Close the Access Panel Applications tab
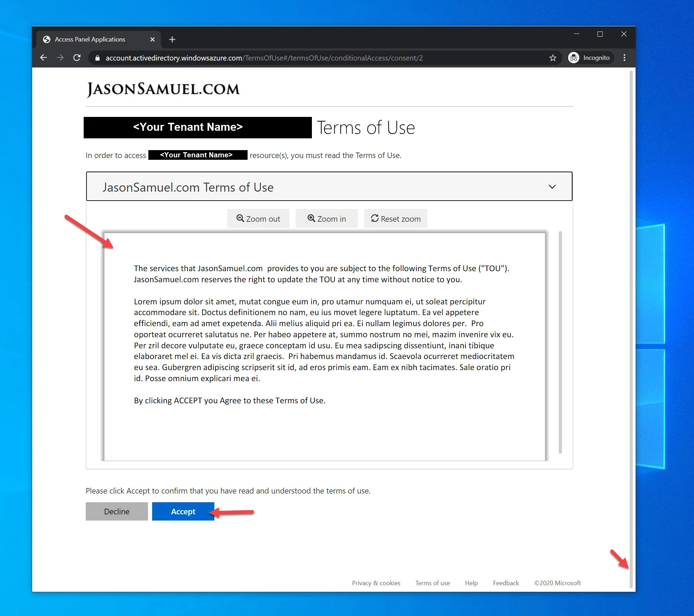 click(152, 39)
